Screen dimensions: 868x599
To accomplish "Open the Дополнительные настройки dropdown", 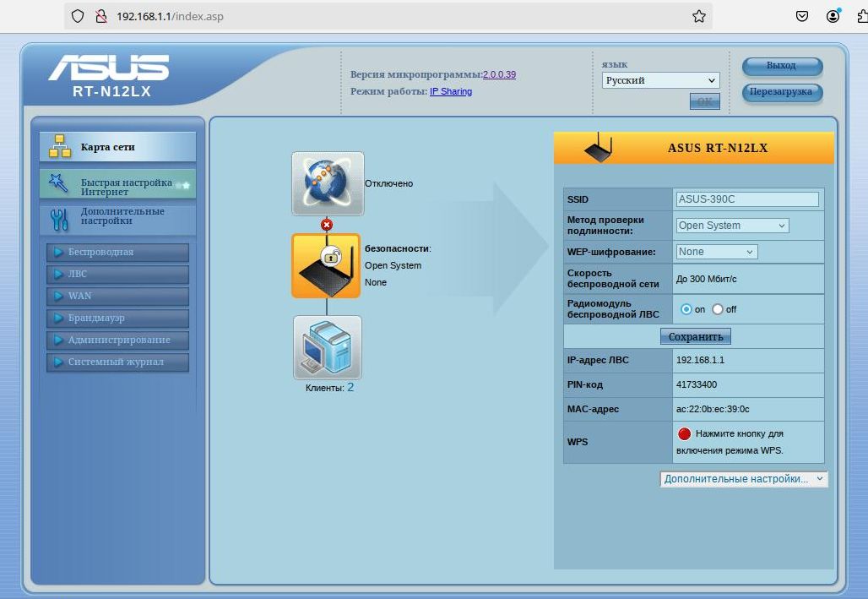I will pyautogui.click(x=744, y=479).
